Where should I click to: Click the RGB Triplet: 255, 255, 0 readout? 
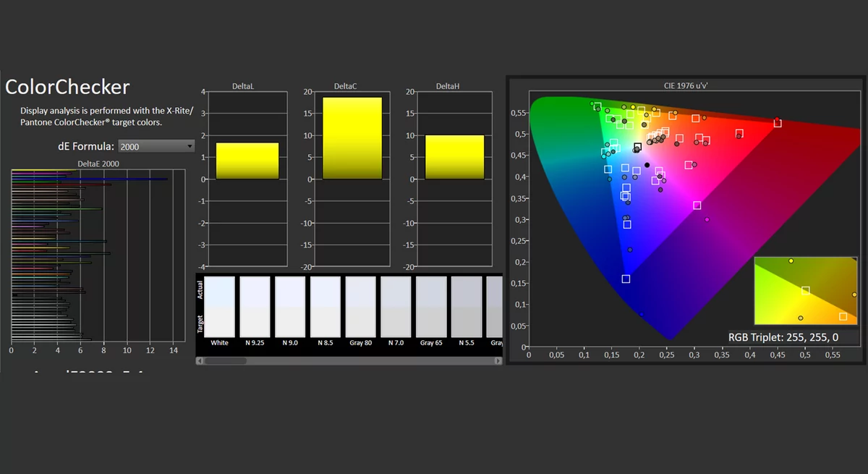point(784,337)
